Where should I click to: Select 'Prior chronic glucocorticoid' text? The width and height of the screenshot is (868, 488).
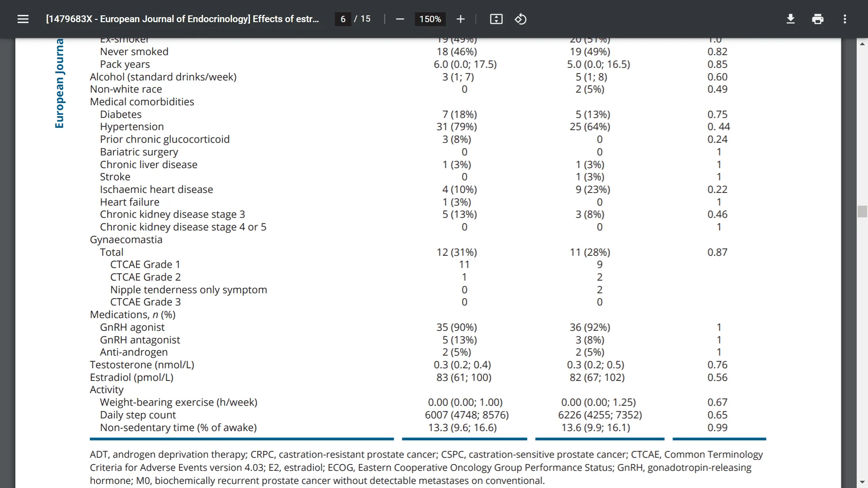165,139
